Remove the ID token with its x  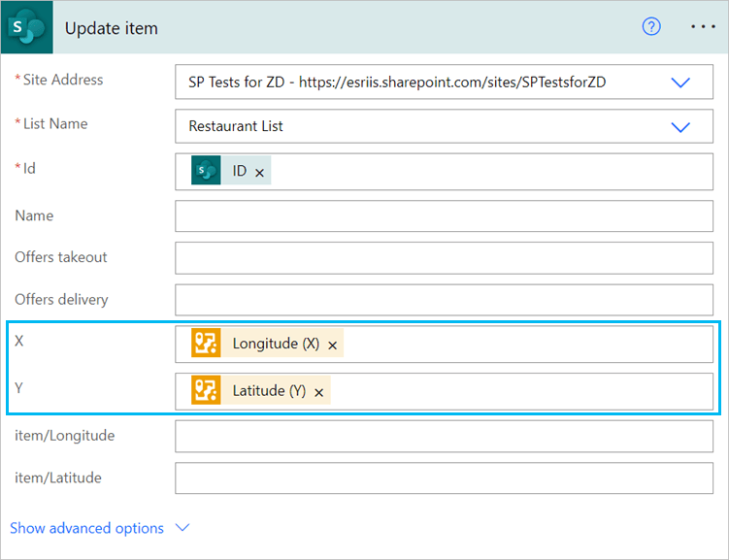coord(259,172)
